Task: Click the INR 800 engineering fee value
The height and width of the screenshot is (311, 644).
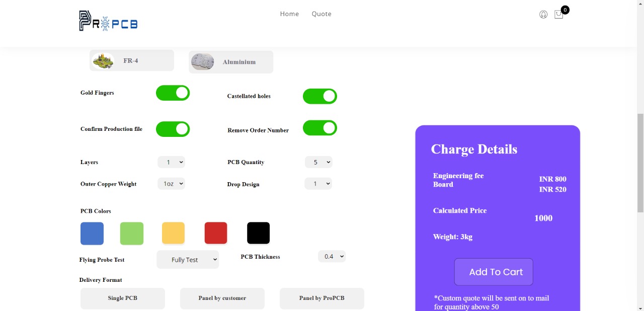Action: [553, 179]
